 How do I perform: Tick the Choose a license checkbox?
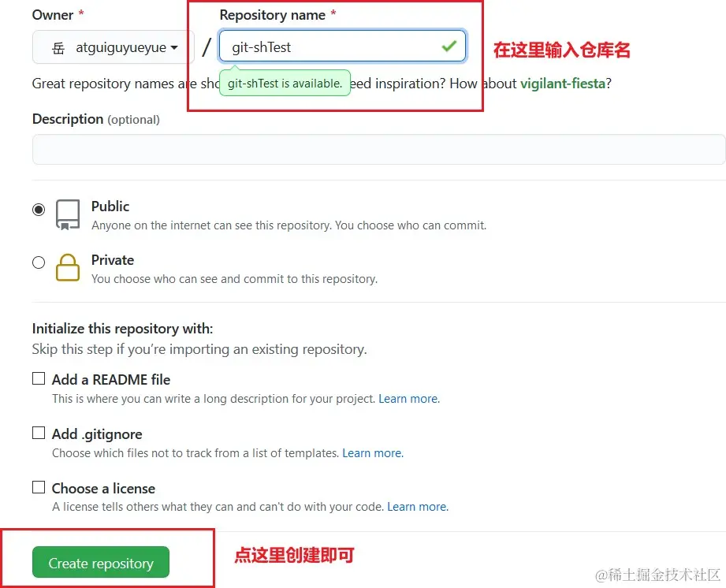[x=39, y=487]
